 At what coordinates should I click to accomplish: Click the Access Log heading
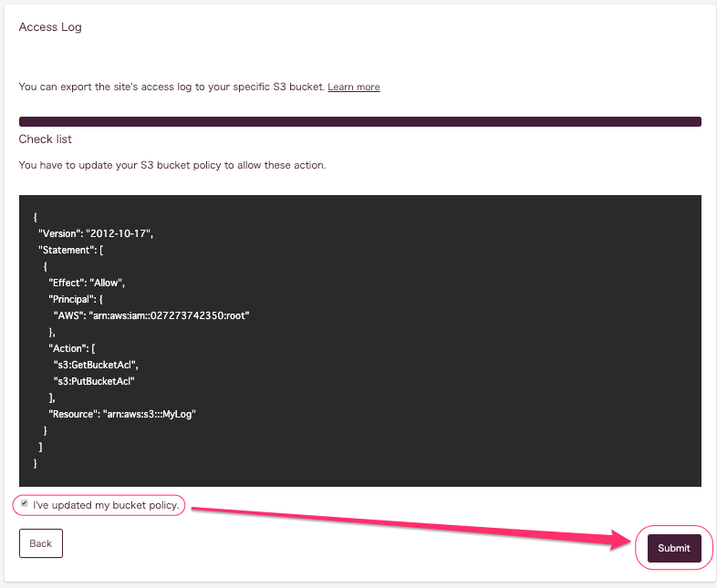[x=50, y=27]
